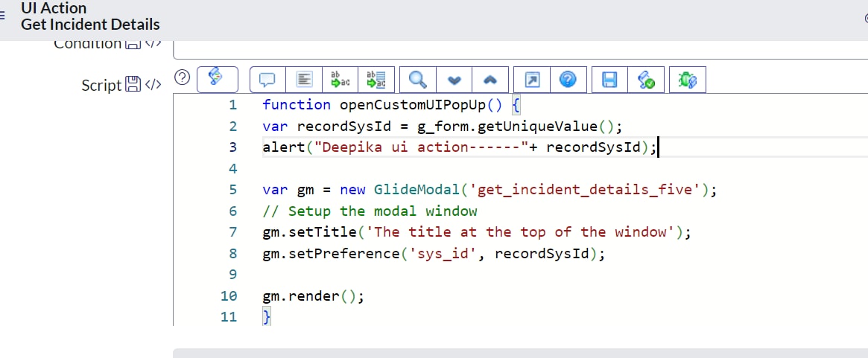Click inside the Condition input field
Image resolution: width=868 pixels, height=358 pixels.
(520, 48)
